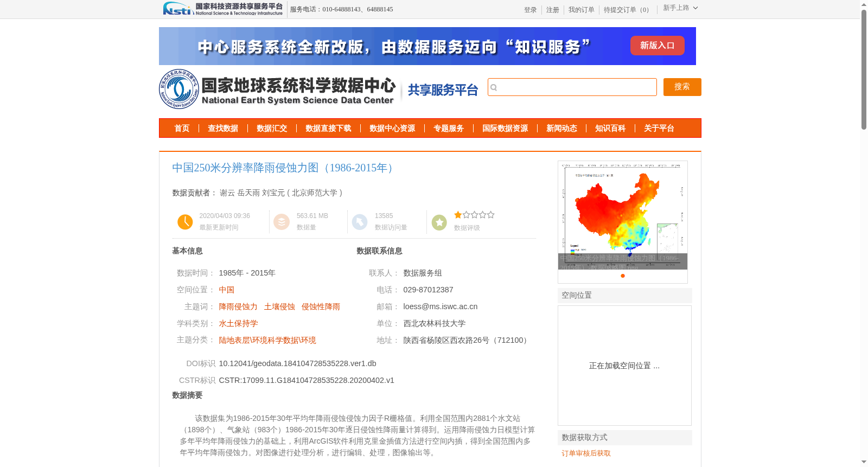Click the 水土保持学 discipline link
The width and height of the screenshot is (868, 467).
click(238, 323)
